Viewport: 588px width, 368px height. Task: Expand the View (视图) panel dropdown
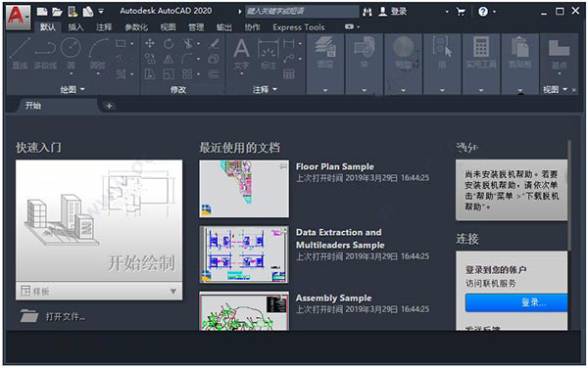(x=555, y=89)
